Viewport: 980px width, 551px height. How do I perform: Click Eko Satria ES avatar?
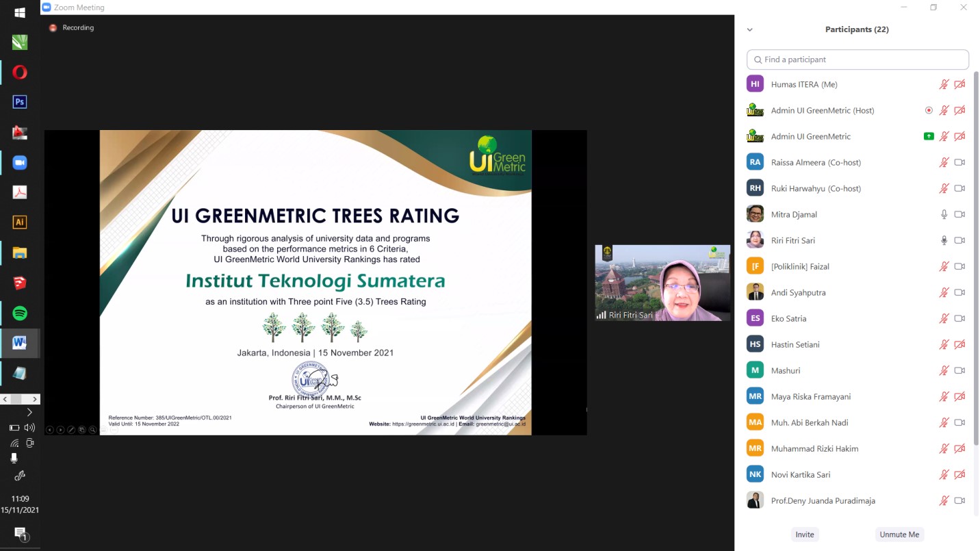coord(755,318)
